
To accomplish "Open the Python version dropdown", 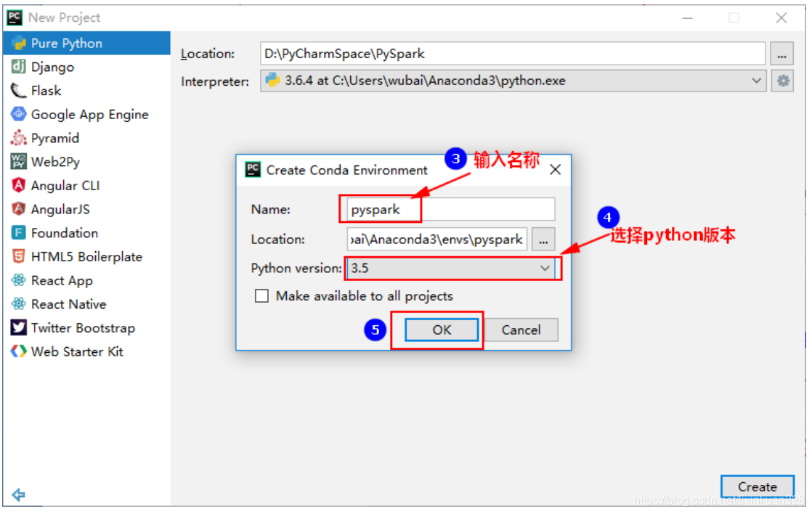I will click(545, 268).
